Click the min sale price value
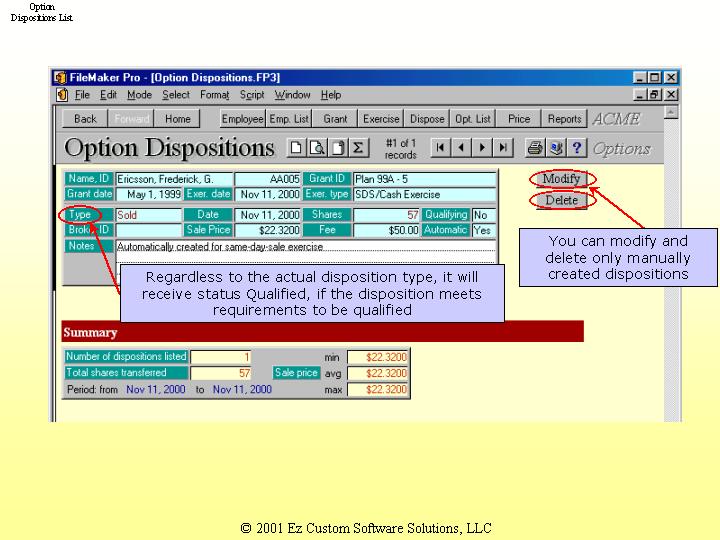This screenshot has height=540, width=720. (x=378, y=357)
